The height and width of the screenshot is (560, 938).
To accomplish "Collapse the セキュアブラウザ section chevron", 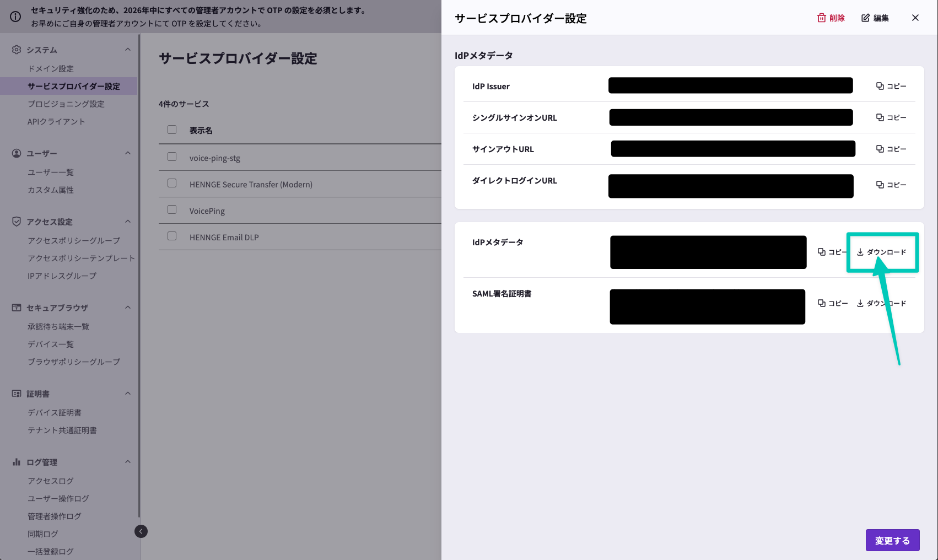I will [128, 308].
